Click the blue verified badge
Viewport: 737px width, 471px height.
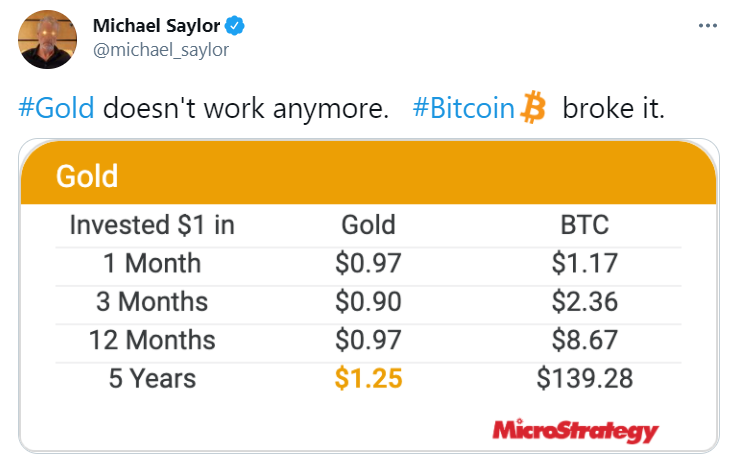coord(235,26)
